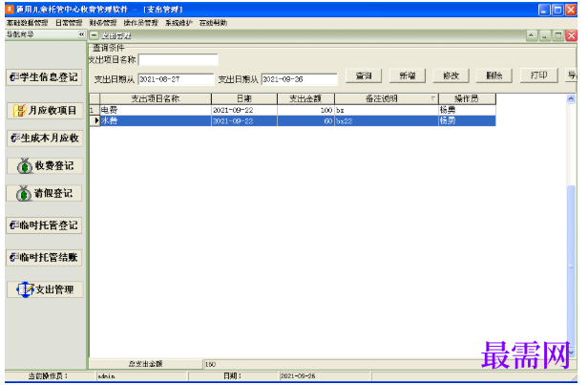The height and width of the screenshot is (385, 588).
Task: Click the 新增 button
Action: 408,75
